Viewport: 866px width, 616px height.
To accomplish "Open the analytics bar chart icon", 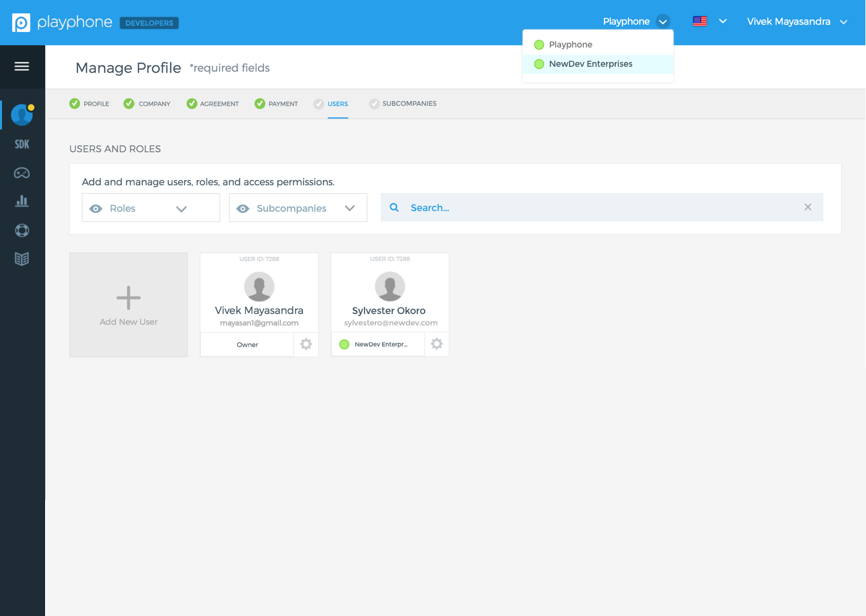I will point(22,201).
